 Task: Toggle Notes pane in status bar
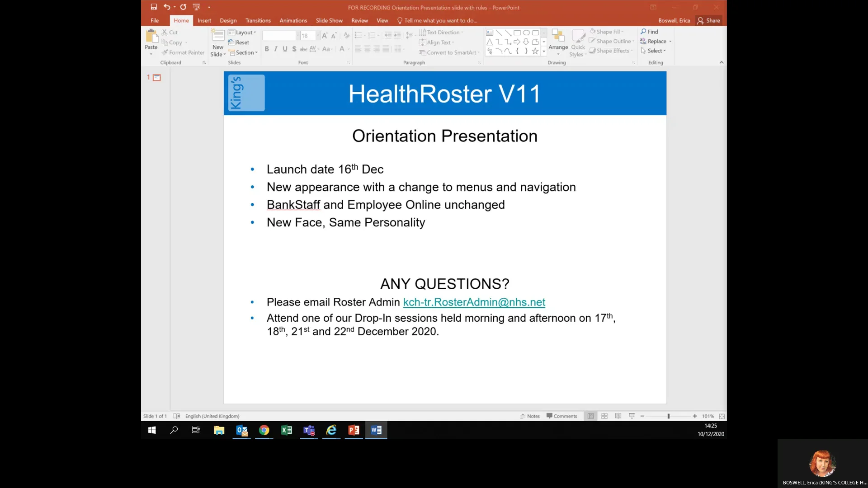click(530, 416)
